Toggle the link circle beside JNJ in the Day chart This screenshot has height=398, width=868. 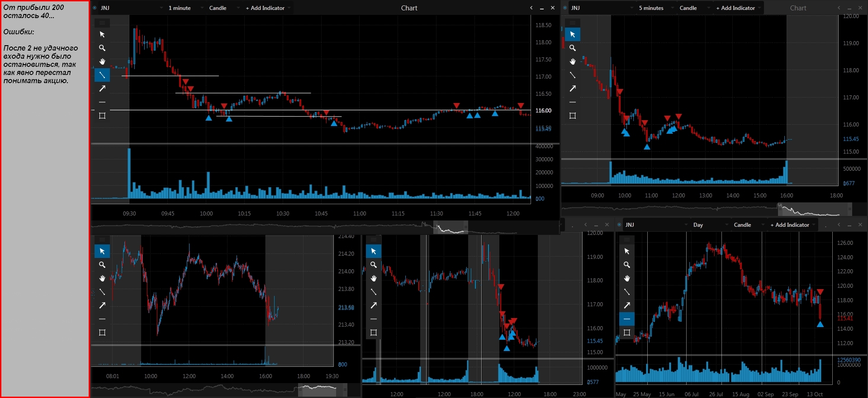point(619,225)
